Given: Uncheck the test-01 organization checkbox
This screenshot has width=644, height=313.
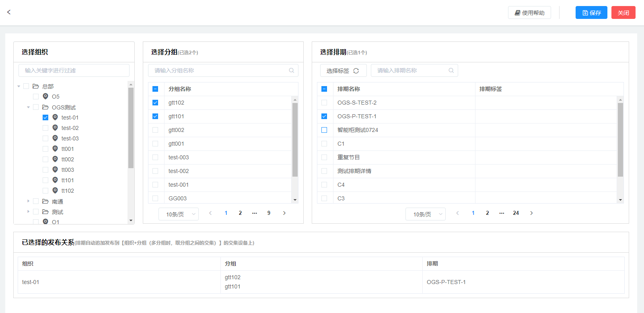Looking at the screenshot, I should (x=45, y=117).
